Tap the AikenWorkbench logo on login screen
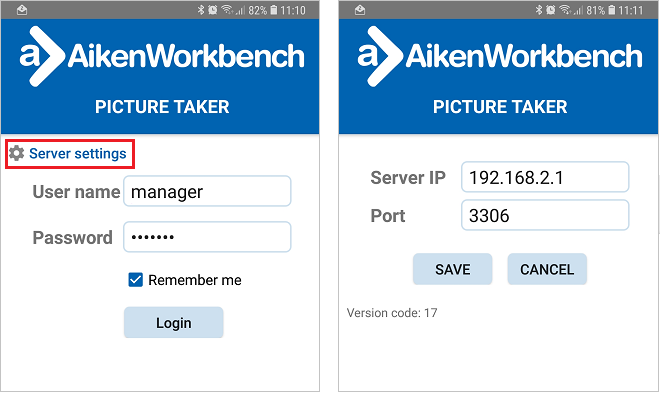The image size is (661, 394). (162, 56)
